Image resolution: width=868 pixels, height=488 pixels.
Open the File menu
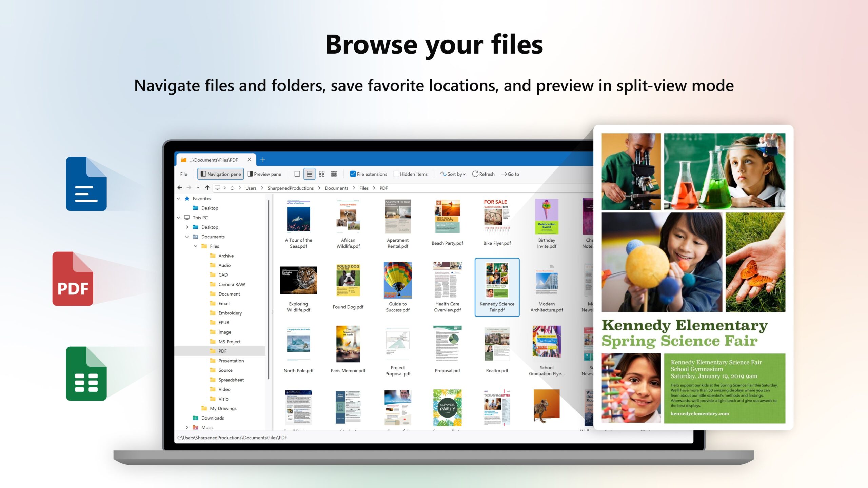tap(184, 174)
